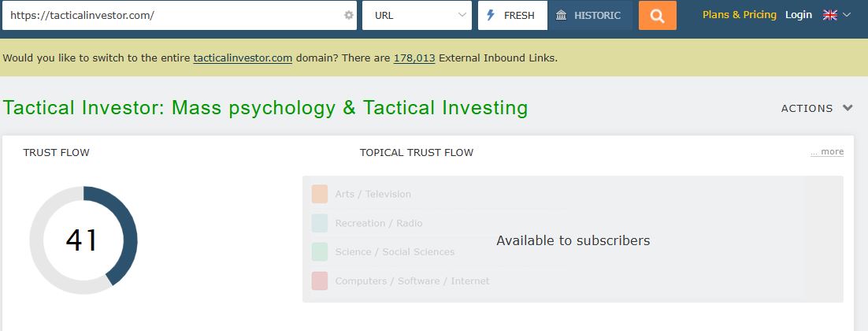Image resolution: width=868 pixels, height=331 pixels.
Task: Click the Login link
Action: click(798, 15)
